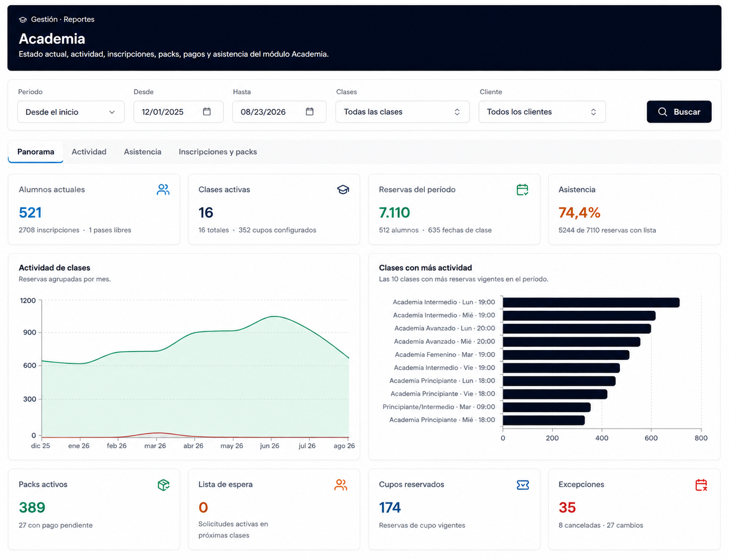Click the calendar check icon in Reservas del período
This screenshot has height=560, width=729.
523,190
